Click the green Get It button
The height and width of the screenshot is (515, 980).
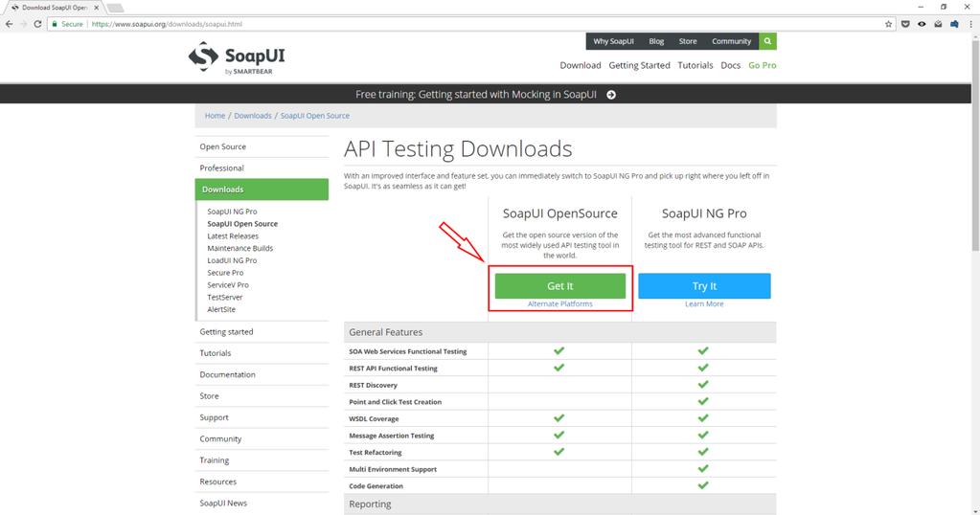pyautogui.click(x=560, y=286)
